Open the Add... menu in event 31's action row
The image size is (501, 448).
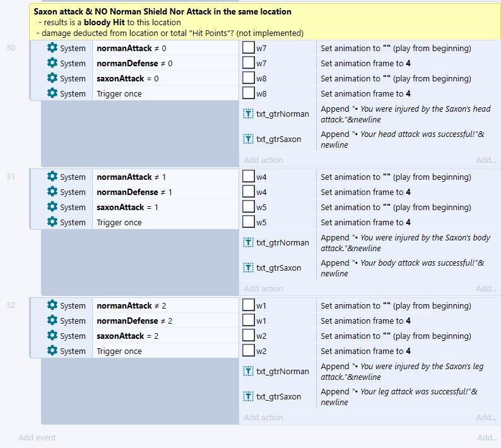coord(486,288)
